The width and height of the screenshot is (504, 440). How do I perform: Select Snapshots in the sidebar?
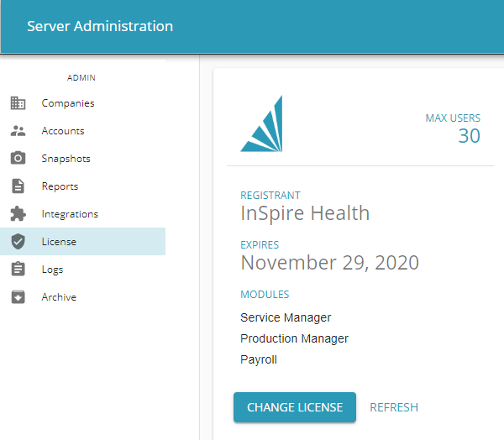tap(66, 159)
